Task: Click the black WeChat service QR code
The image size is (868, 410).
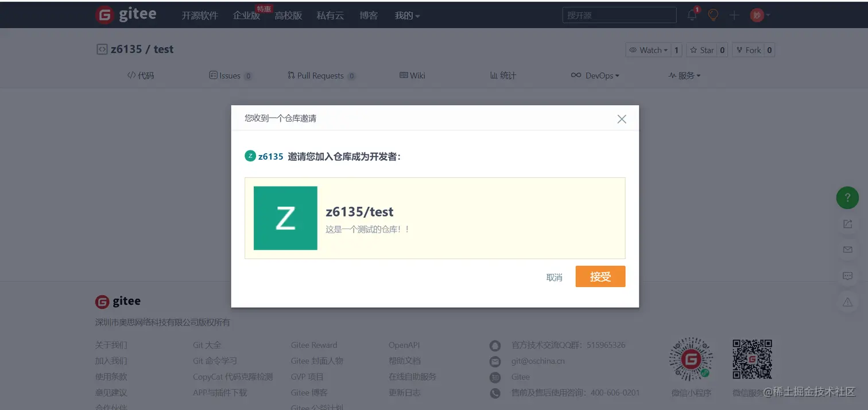Action: [x=752, y=359]
